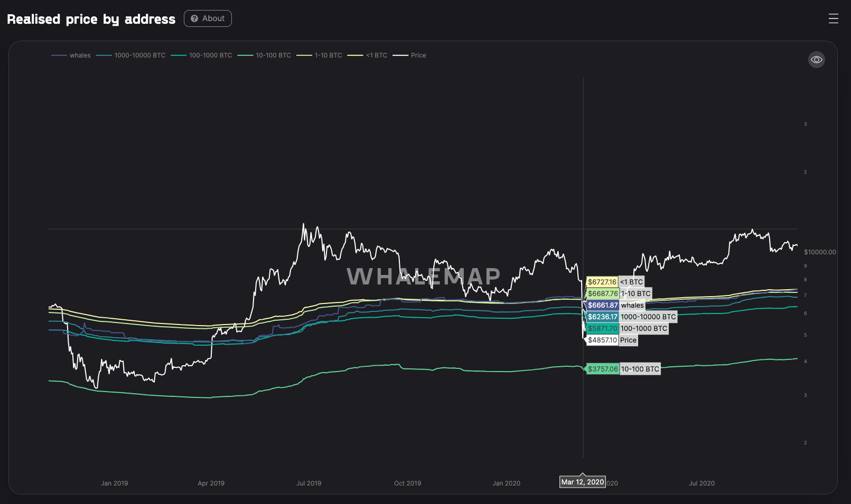Click the Jul 2019 x-axis label
851x504 pixels.
pos(308,483)
